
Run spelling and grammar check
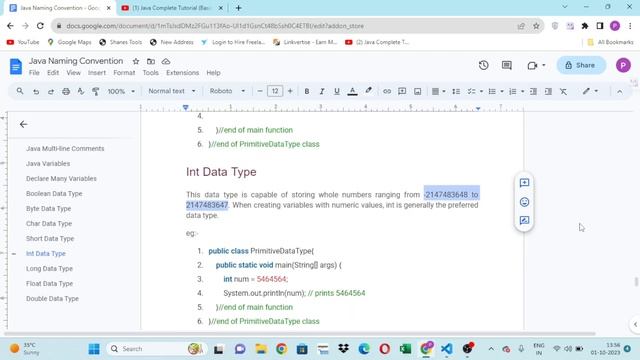(x=81, y=91)
